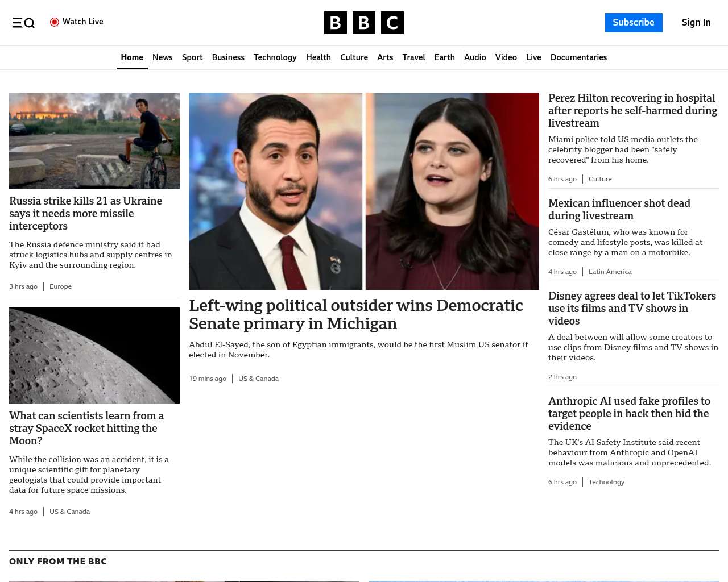Click the Europe category tag
Screen dimensions: 728x582
[x=60, y=286]
